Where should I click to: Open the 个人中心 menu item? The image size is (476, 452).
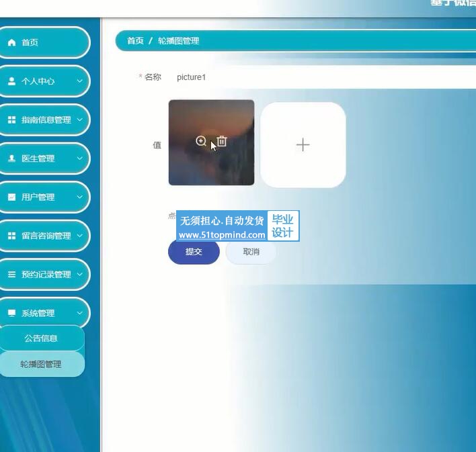coord(44,81)
